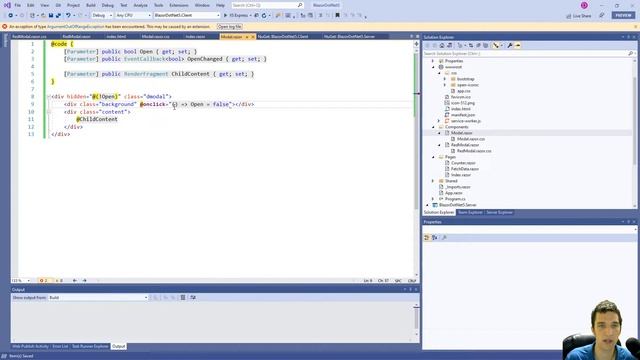This screenshot has width=640, height=360.
Task: Click the ArgumentOutOfRangeException link
Action: [76, 27]
